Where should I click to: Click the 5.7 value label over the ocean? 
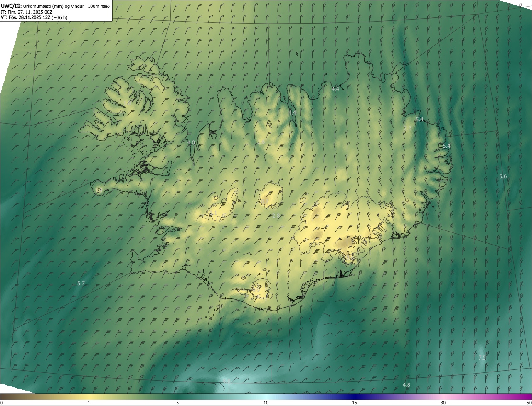81,283
